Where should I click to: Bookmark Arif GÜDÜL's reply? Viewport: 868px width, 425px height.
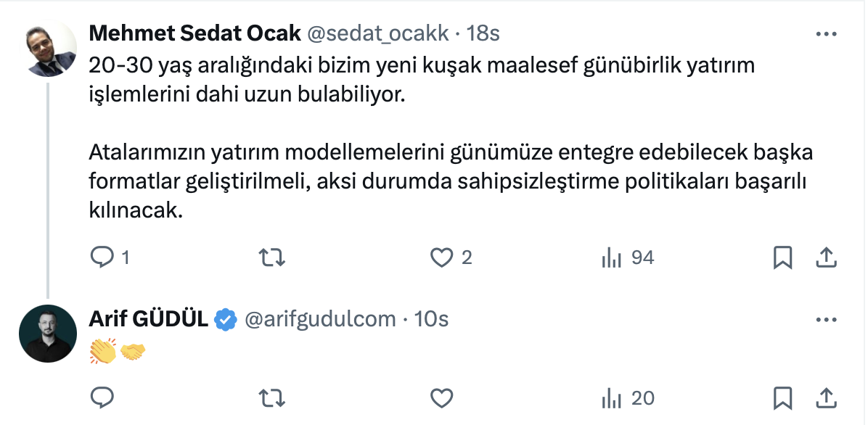click(x=782, y=397)
